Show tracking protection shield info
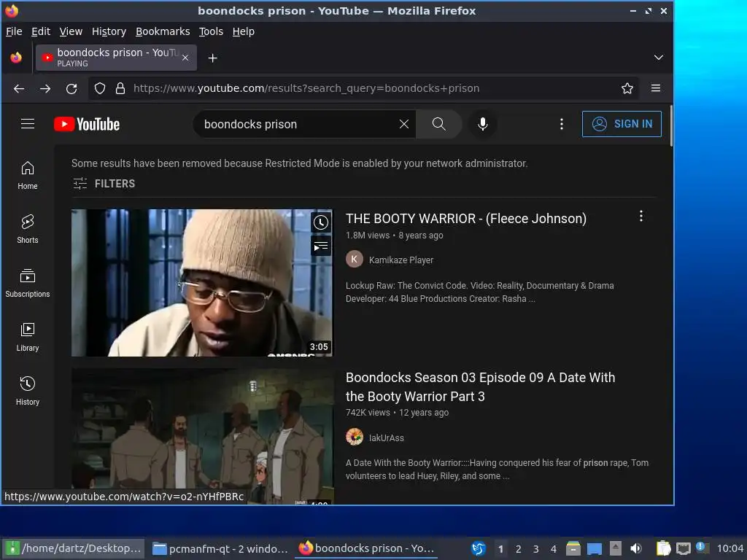Screen dimensions: 747x560 99,88
